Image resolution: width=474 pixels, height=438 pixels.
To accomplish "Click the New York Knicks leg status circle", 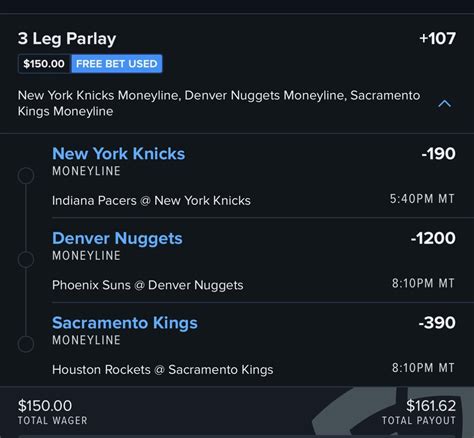I will (26, 175).
